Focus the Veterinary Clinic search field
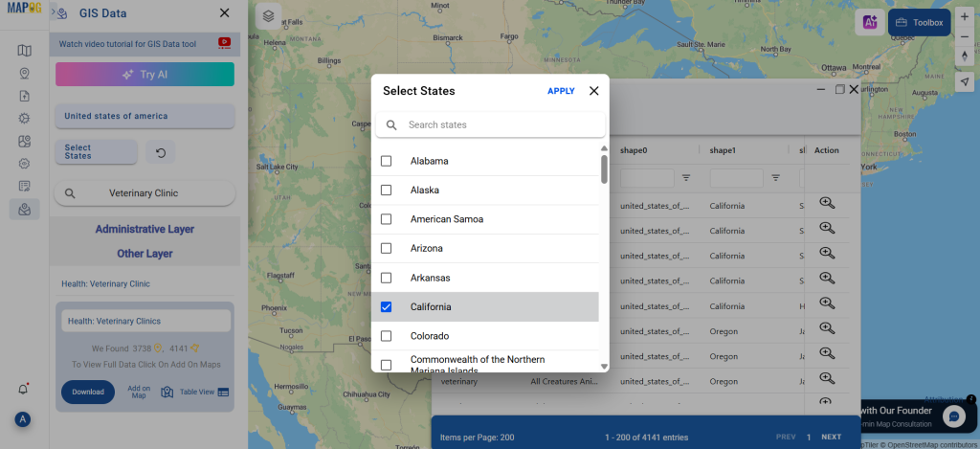The width and height of the screenshot is (980, 449). (145, 193)
